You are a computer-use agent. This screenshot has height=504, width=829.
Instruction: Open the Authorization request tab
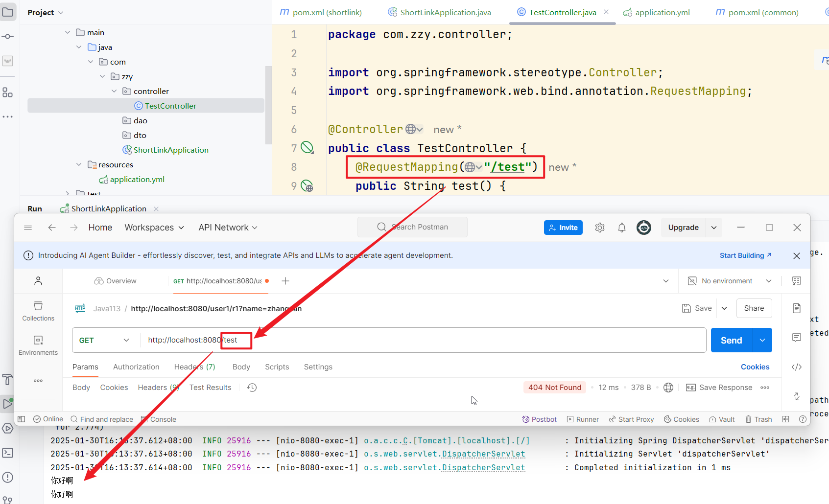136,367
